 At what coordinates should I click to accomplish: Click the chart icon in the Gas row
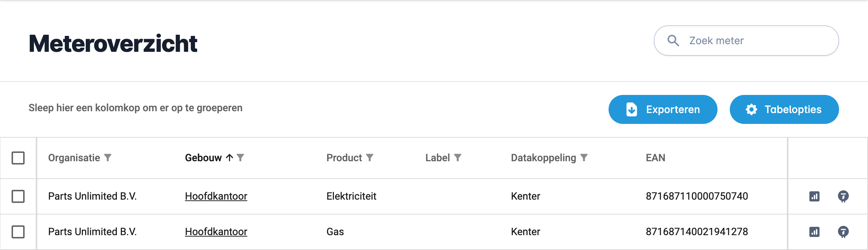click(x=814, y=232)
